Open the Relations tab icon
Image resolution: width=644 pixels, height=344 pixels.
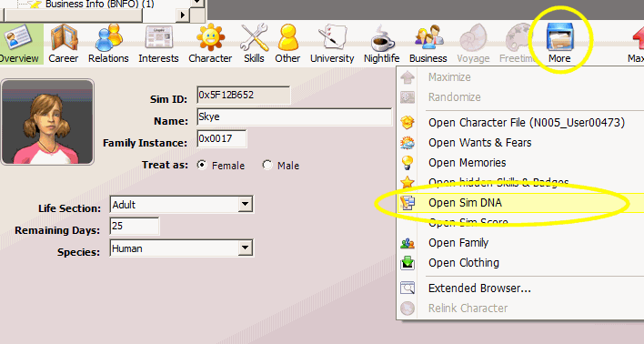(109, 37)
